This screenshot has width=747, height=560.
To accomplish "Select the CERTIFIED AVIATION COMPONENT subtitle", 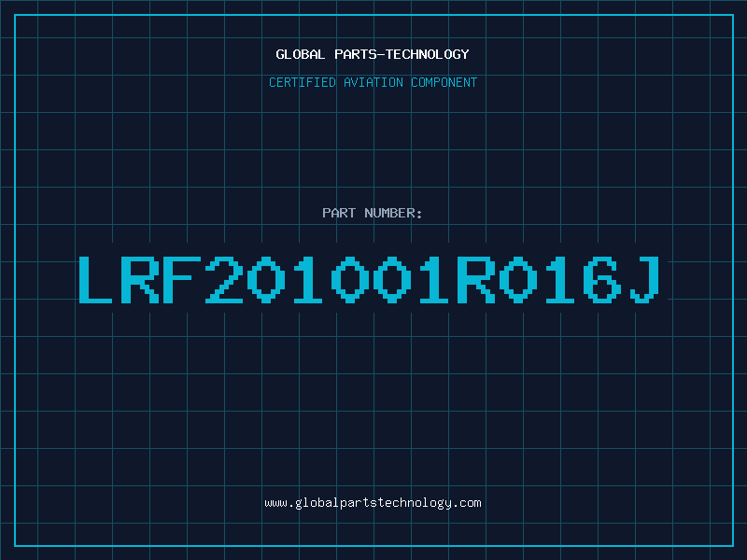I will tap(373, 82).
